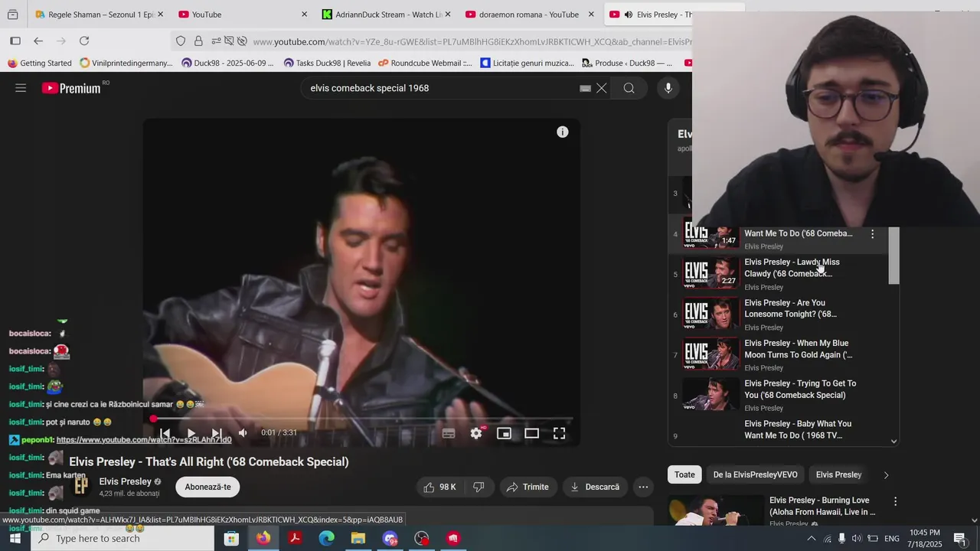Enter full screen mode
Image resolution: width=980 pixels, height=551 pixels.
560,434
